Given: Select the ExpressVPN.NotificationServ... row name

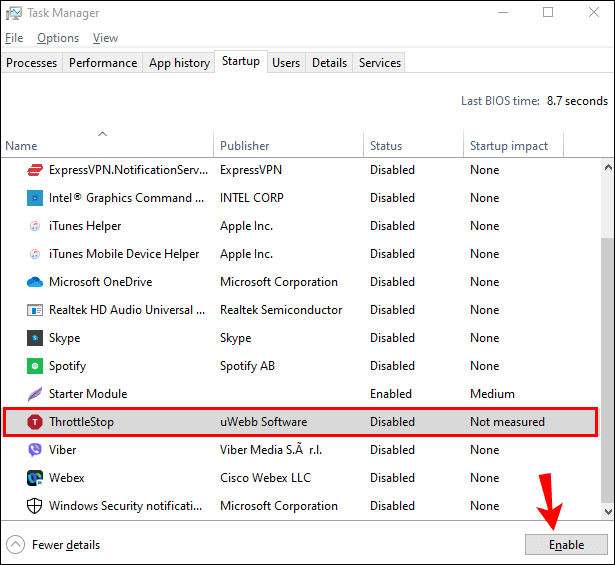Looking at the screenshot, I should tap(128, 170).
